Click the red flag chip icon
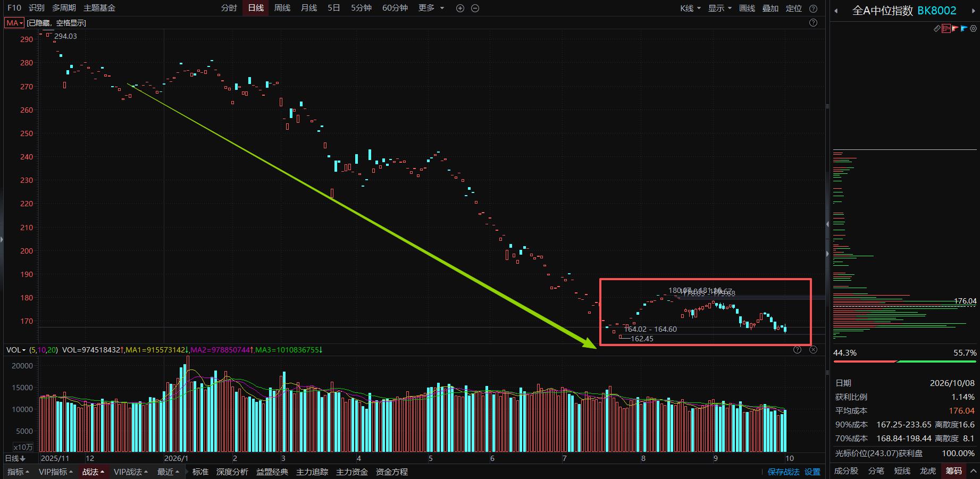980x479 pixels. (955, 29)
